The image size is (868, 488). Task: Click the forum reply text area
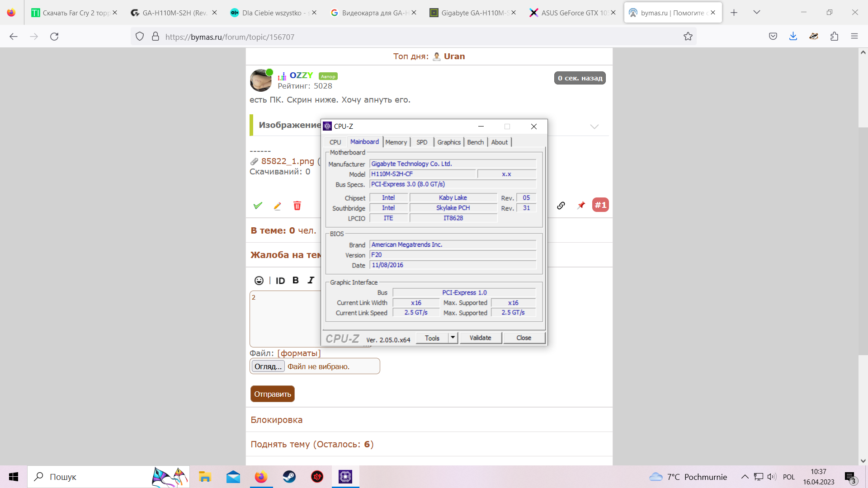coord(285,319)
